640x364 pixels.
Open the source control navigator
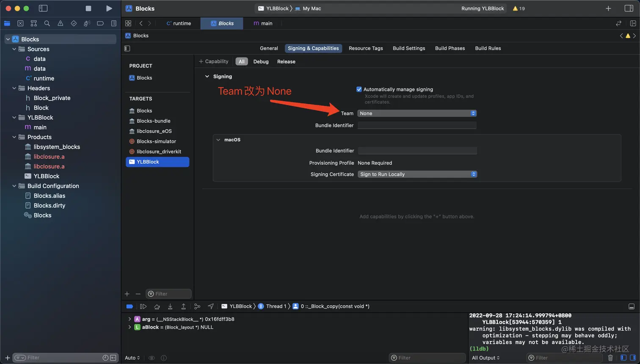click(20, 23)
